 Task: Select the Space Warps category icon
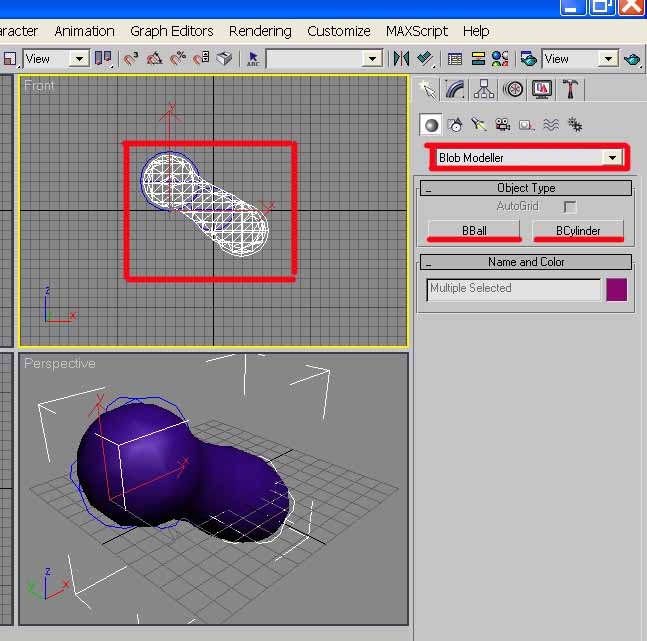pyautogui.click(x=551, y=125)
